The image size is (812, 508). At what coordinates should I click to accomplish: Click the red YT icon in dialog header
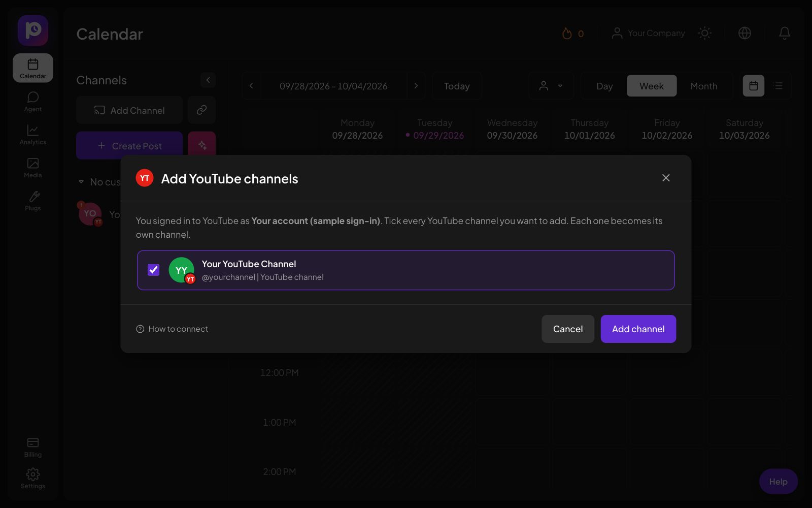(145, 178)
